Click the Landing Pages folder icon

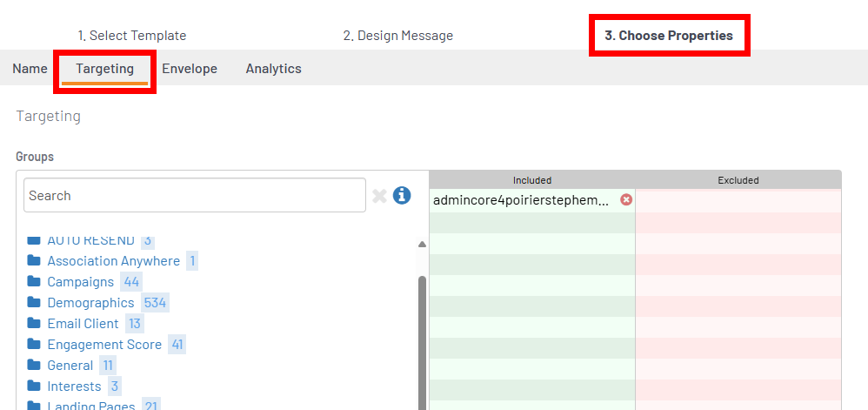coord(34,405)
